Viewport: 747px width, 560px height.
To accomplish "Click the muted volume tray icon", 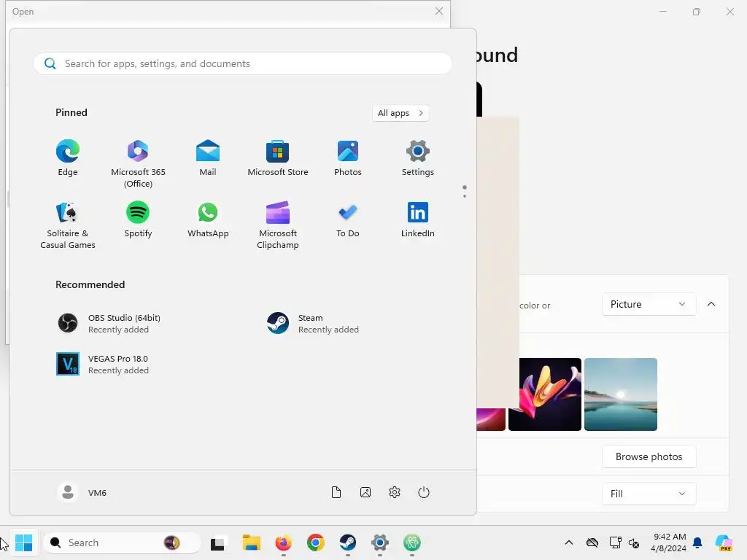I will pos(634,542).
